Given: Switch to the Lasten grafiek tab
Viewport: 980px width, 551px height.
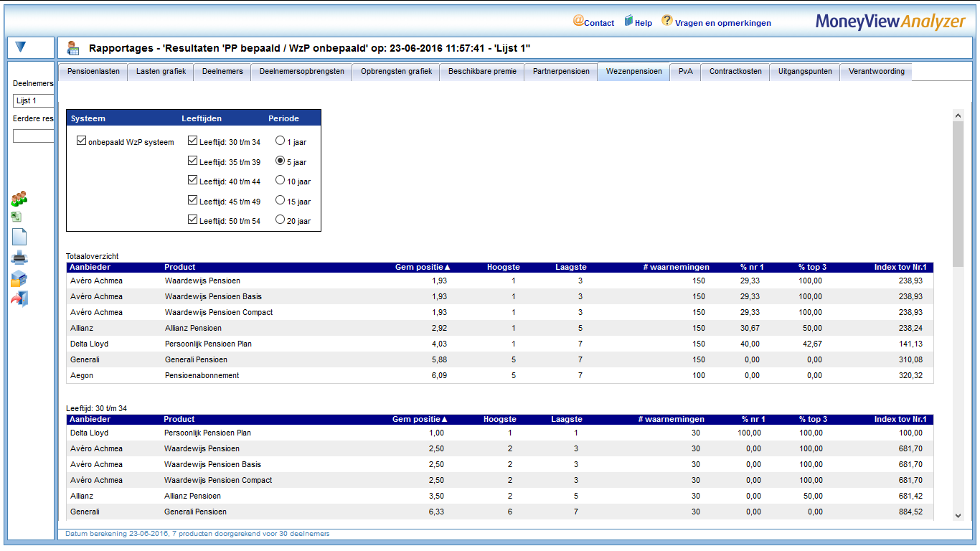Looking at the screenshot, I should coord(161,72).
